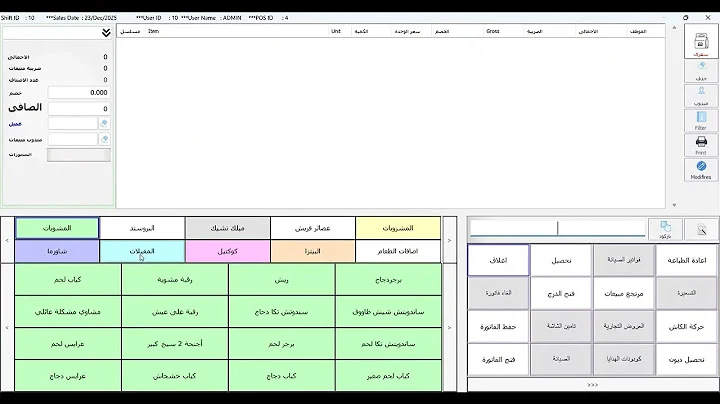Add ساندوتش شيش طاووق item
720x404 pixels.
(x=388, y=312)
